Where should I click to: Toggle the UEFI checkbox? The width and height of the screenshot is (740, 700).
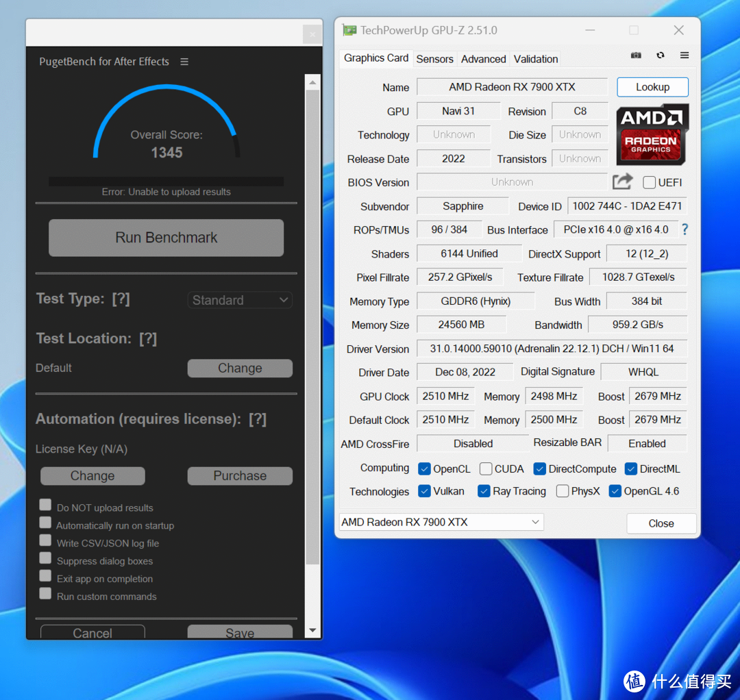[x=649, y=183]
